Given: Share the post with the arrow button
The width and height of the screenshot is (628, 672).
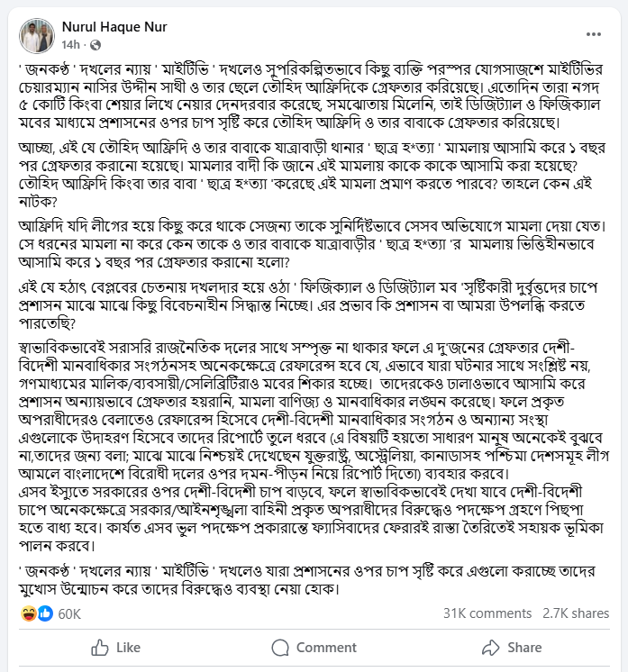Looking at the screenshot, I should tap(512, 647).
